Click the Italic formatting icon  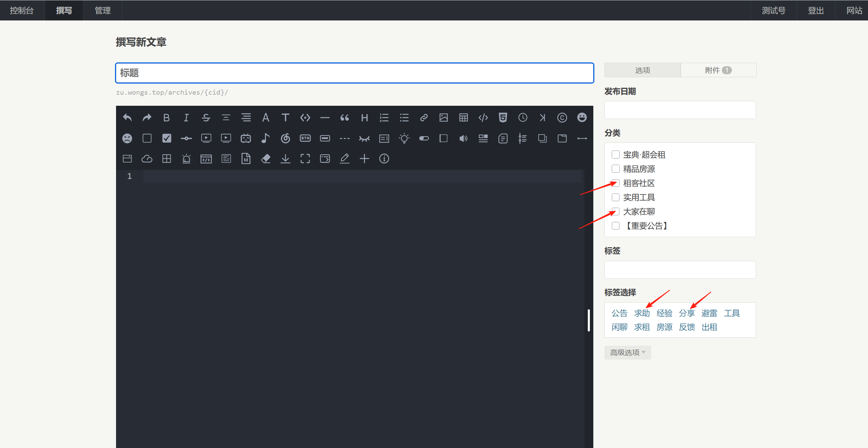click(x=186, y=118)
